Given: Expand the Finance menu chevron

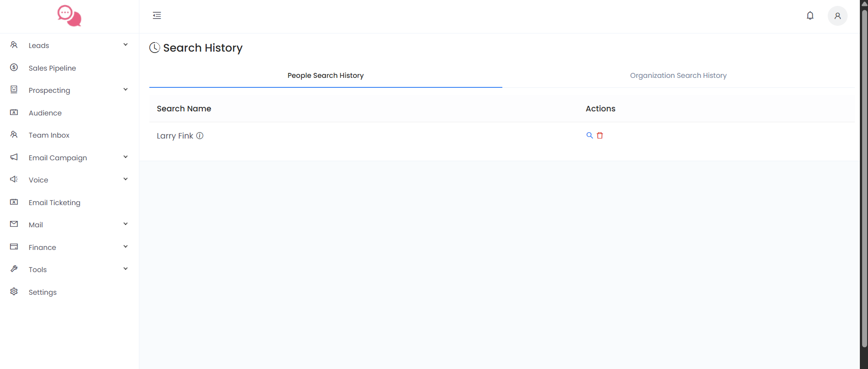Looking at the screenshot, I should [x=125, y=247].
